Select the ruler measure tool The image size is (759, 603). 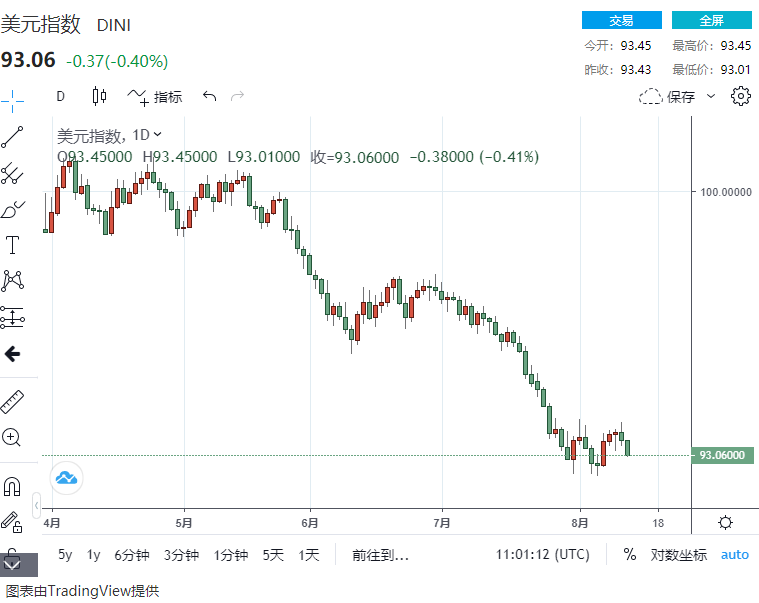12,402
